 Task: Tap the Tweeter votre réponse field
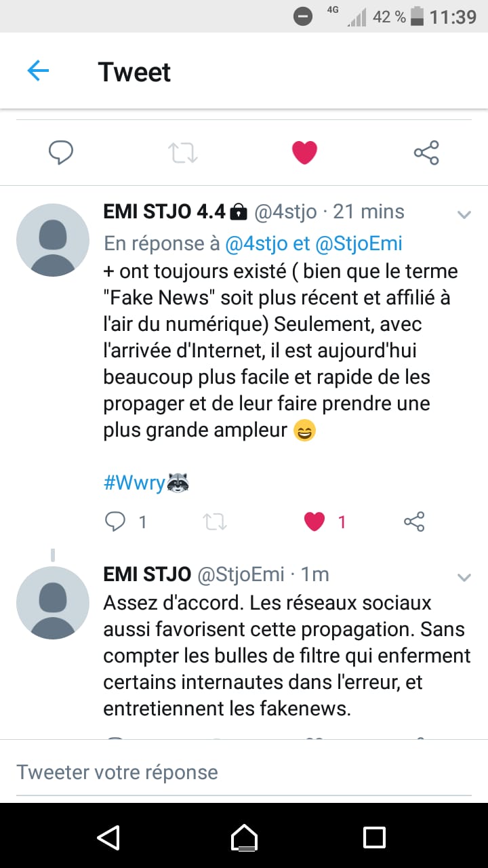pyautogui.click(x=244, y=772)
